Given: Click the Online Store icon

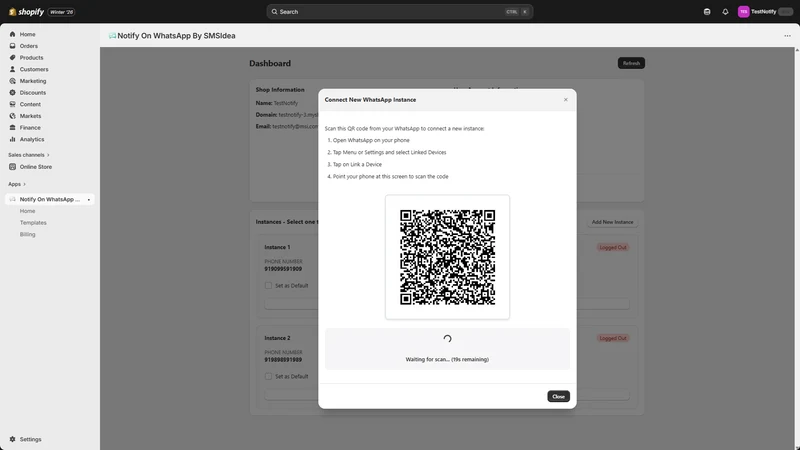Looking at the screenshot, I should coord(12,167).
